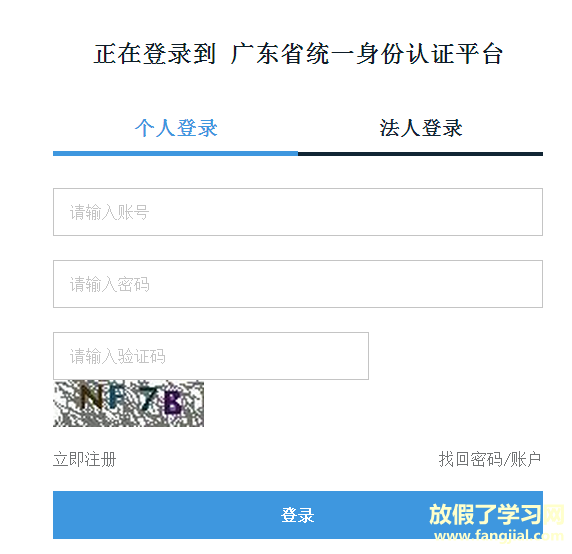Screen dimensions: 572x554
Task: Focus the 请输入密码 password field
Action: tap(298, 284)
